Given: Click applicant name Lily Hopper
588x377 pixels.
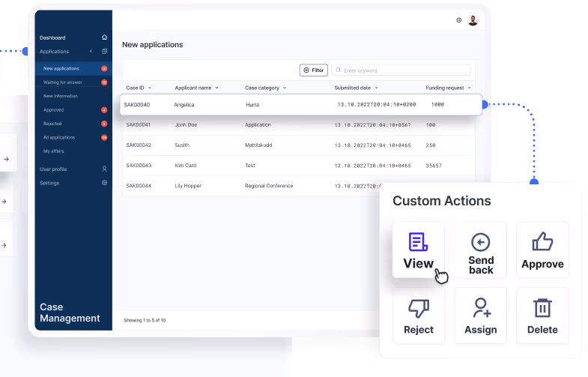Looking at the screenshot, I should click(x=188, y=186).
